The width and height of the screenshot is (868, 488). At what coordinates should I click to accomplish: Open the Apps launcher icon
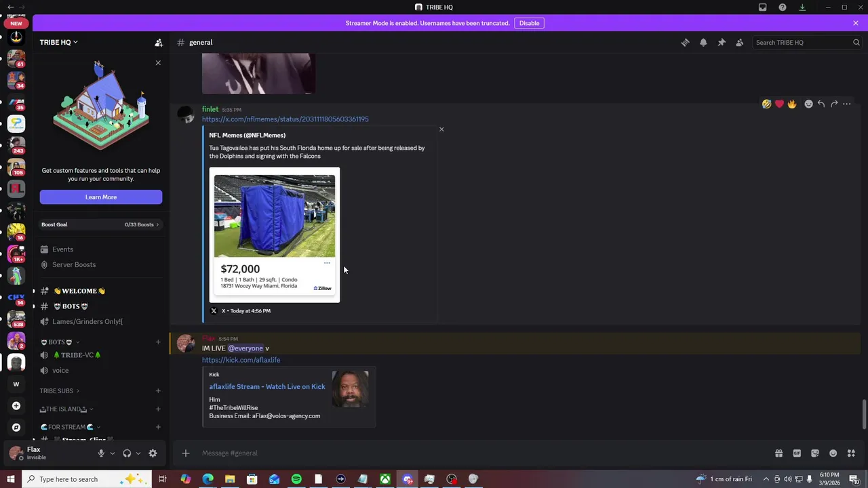pyautogui.click(x=851, y=453)
